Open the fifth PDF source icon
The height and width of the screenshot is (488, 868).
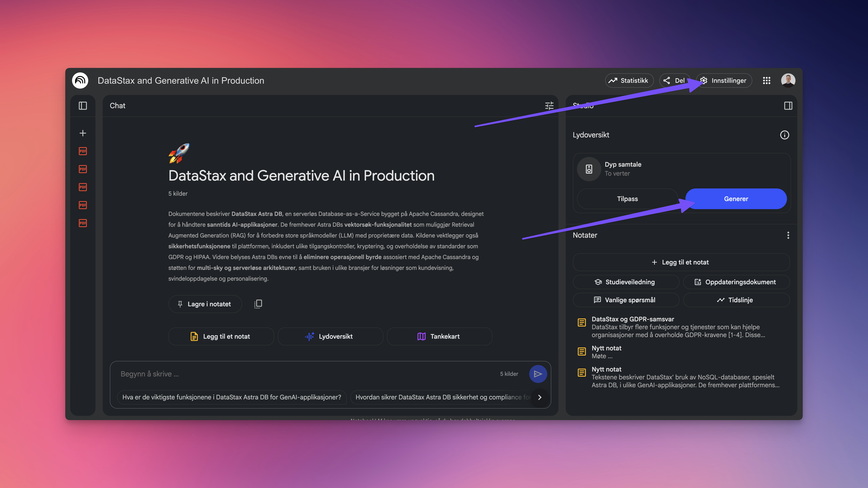click(x=83, y=223)
